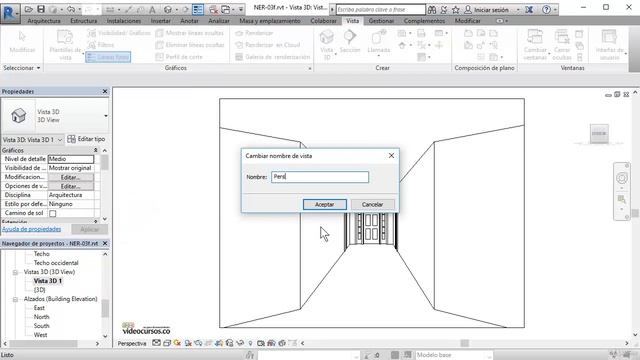The width and height of the screenshot is (640, 360).
Task: Click Editar button for Modificaciones row
Action: click(71, 177)
